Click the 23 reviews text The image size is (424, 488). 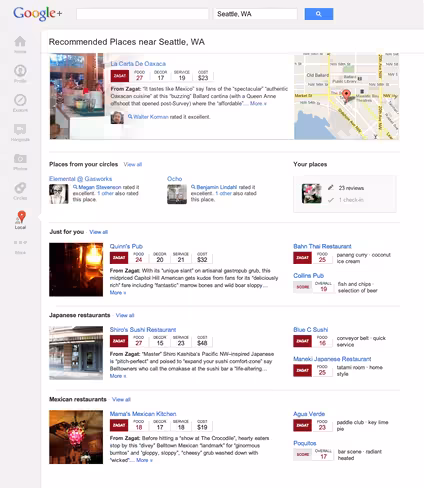tap(351, 188)
